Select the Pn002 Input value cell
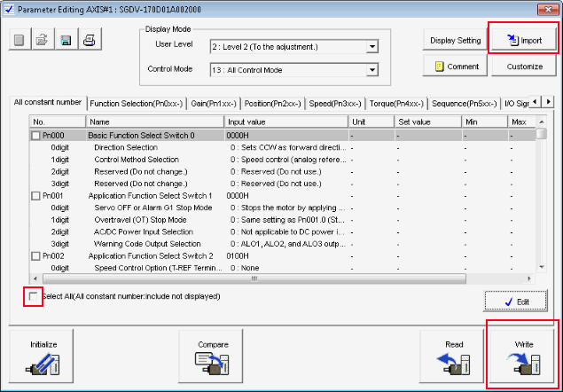This screenshot has height=392, width=563. coord(285,255)
